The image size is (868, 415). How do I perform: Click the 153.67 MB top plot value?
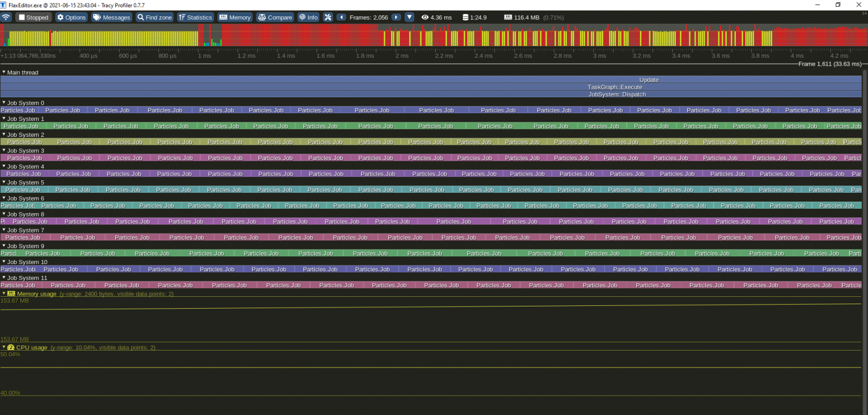coord(15,300)
